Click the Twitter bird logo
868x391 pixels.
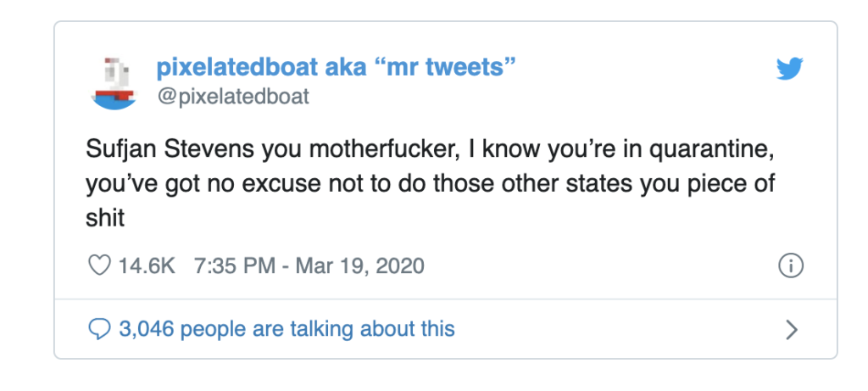click(x=789, y=69)
